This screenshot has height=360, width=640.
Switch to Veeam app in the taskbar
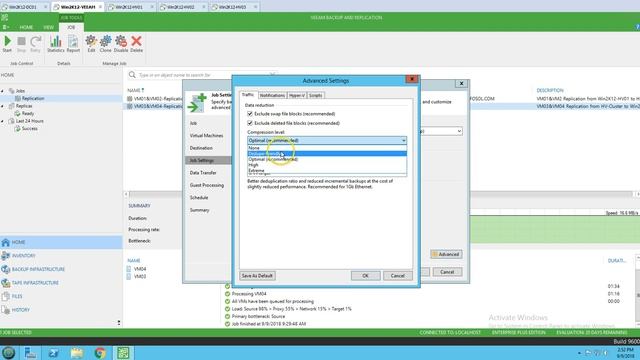click(x=123, y=353)
